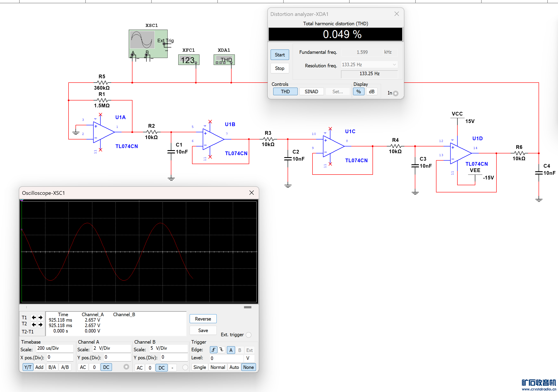The height and width of the screenshot is (392, 558).
Task: Select falling edge trigger icon
Action: click(221, 350)
